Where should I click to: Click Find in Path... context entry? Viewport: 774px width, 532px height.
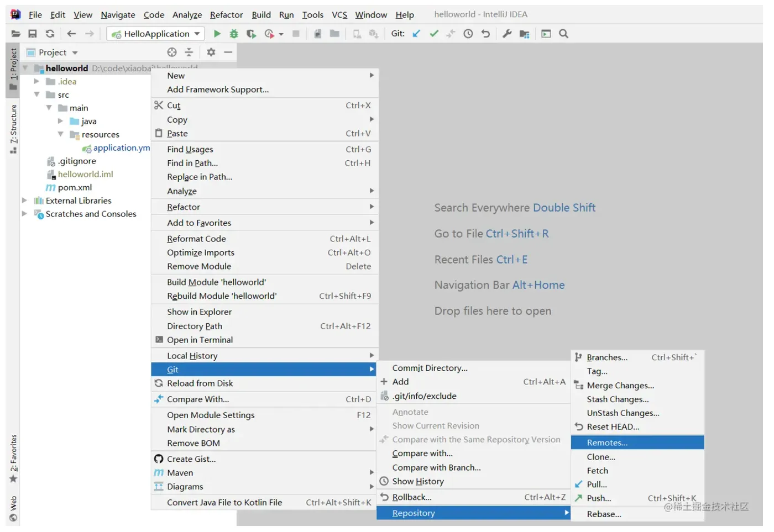point(264,163)
